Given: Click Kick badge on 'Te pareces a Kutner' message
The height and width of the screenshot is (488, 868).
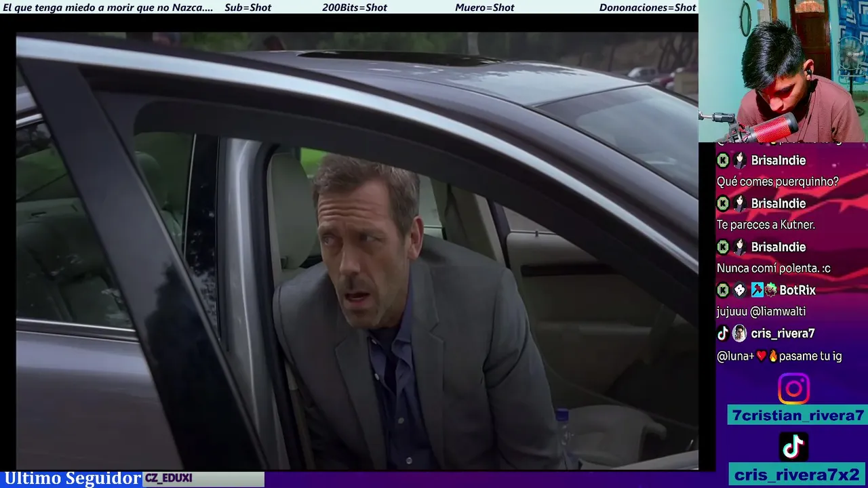Looking at the screenshot, I should coord(723,203).
